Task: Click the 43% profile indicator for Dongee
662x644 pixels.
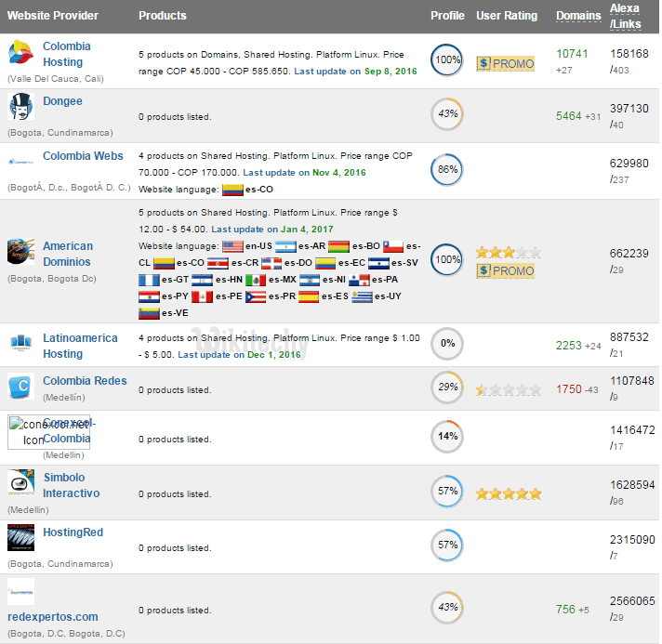Action: pyautogui.click(x=447, y=113)
